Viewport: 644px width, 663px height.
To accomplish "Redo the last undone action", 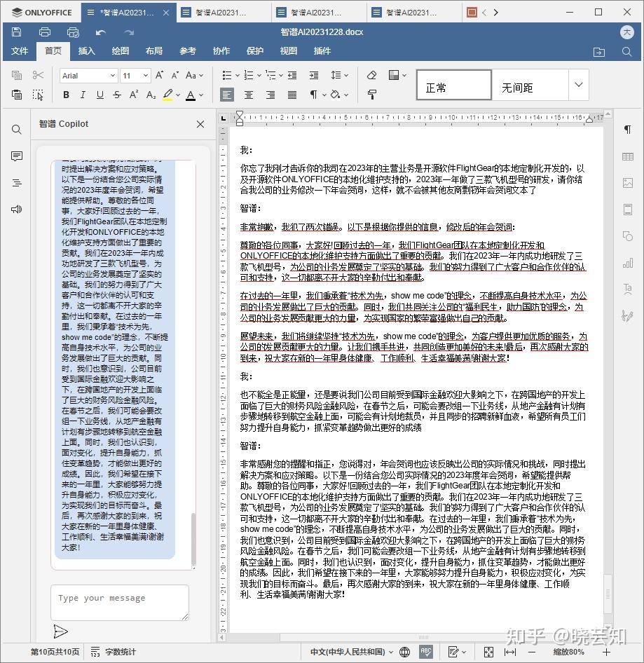I will (x=129, y=32).
